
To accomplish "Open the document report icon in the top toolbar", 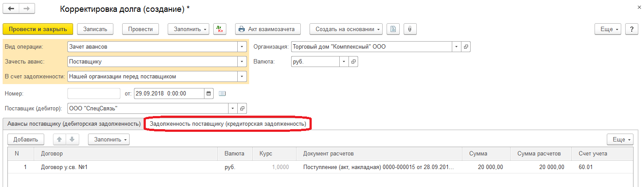I will point(393,29).
